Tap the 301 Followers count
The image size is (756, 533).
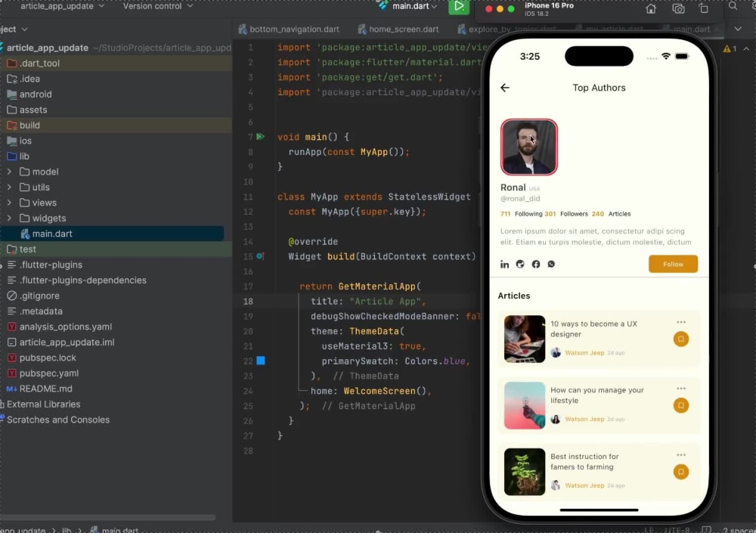click(x=566, y=214)
